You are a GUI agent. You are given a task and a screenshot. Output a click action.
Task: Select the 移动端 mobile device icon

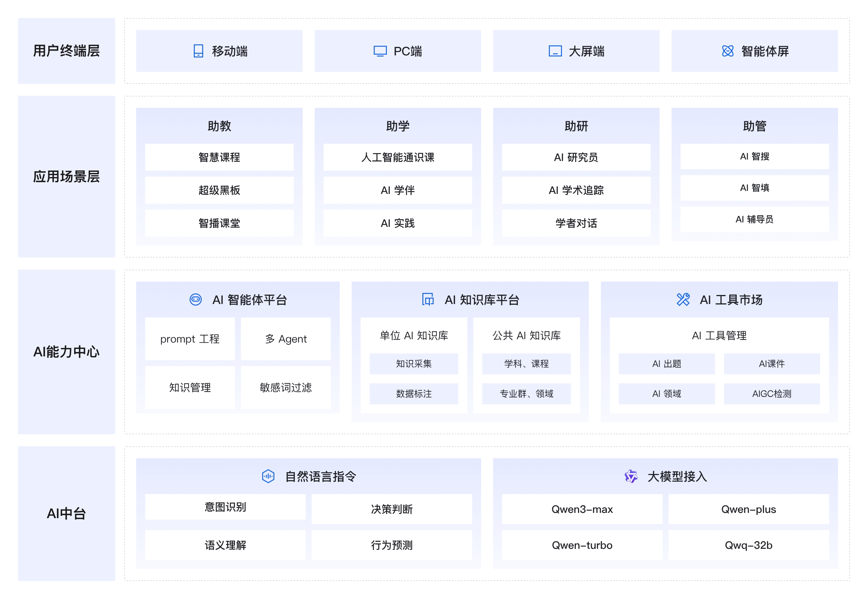point(198,51)
